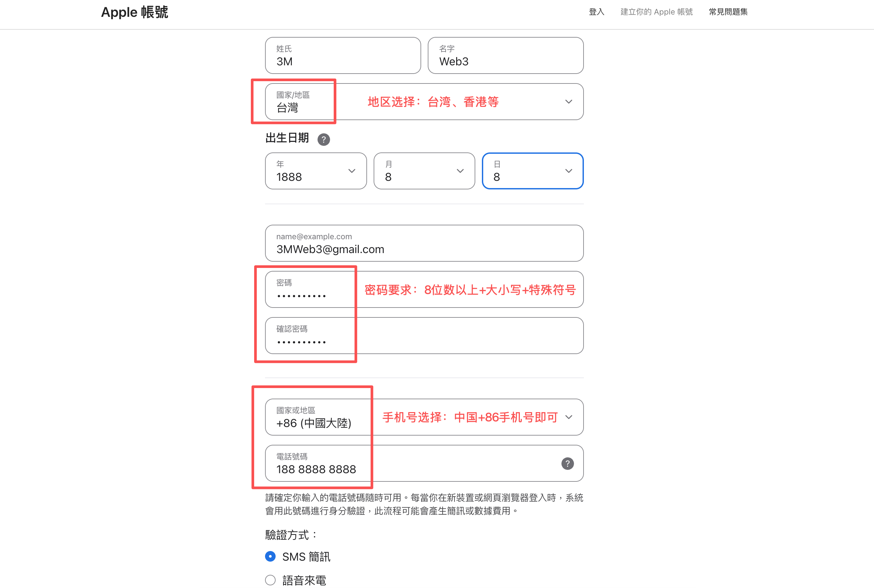Open the phone number help tooltip
The width and height of the screenshot is (874, 588).
tap(567, 464)
